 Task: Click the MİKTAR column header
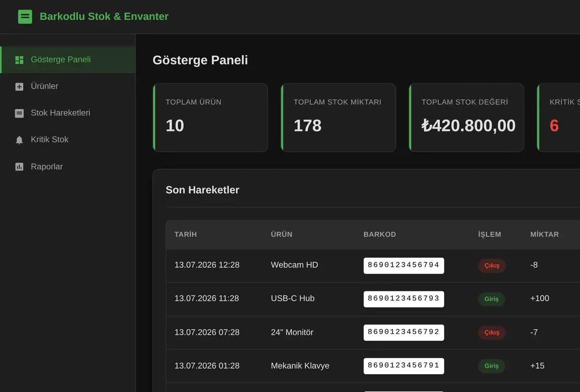point(544,234)
